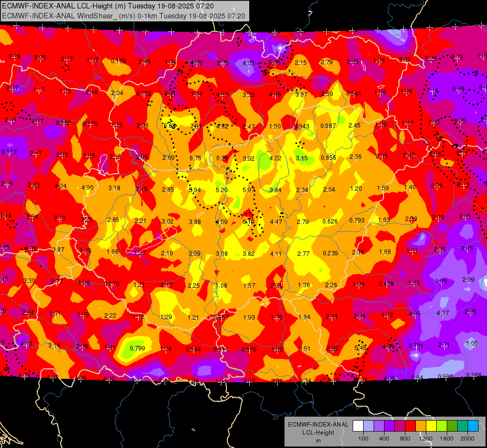Select the grid value 6.75
487x448 pixels.
click(195, 158)
